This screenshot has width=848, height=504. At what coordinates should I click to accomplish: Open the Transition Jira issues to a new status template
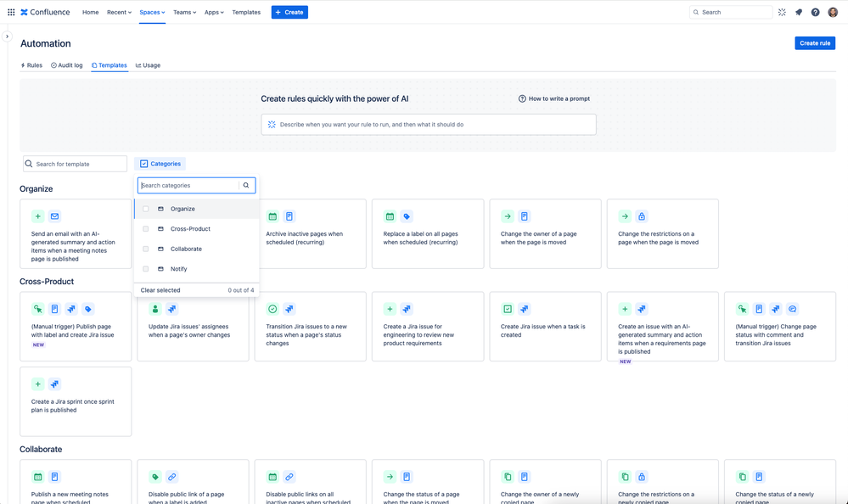pyautogui.click(x=311, y=326)
